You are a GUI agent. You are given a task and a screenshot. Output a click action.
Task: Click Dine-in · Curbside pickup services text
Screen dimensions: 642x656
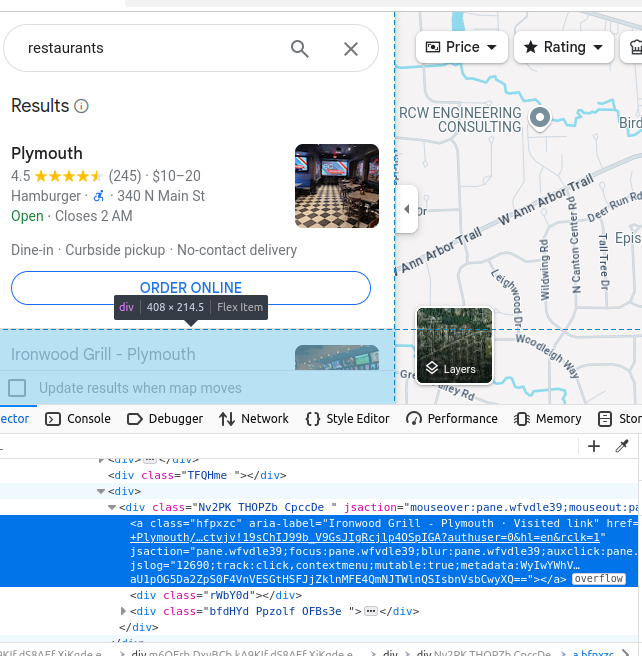point(154,250)
